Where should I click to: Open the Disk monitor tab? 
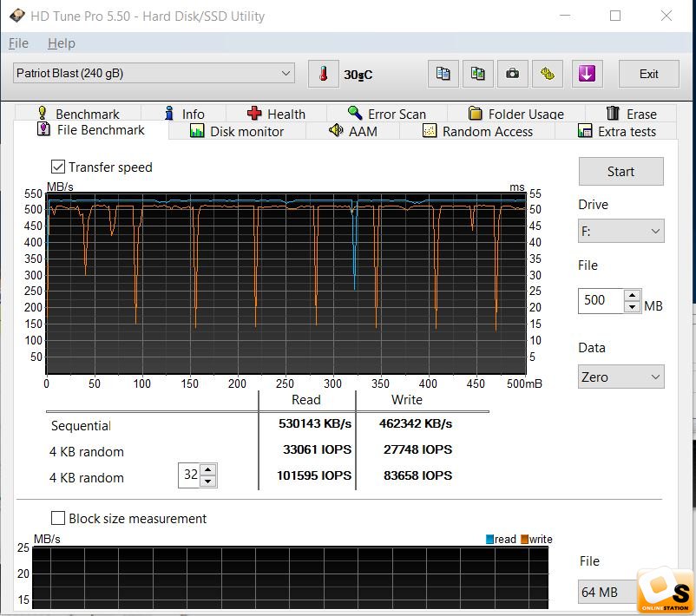[x=237, y=131]
